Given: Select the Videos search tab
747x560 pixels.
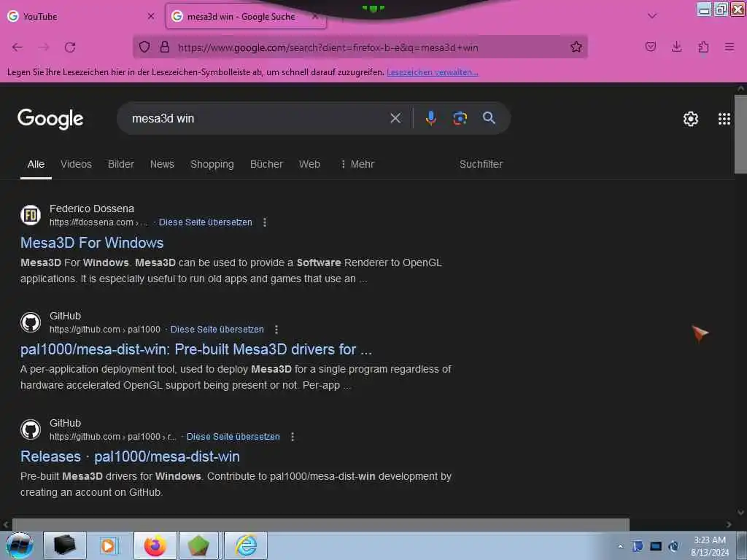Looking at the screenshot, I should pyautogui.click(x=76, y=164).
